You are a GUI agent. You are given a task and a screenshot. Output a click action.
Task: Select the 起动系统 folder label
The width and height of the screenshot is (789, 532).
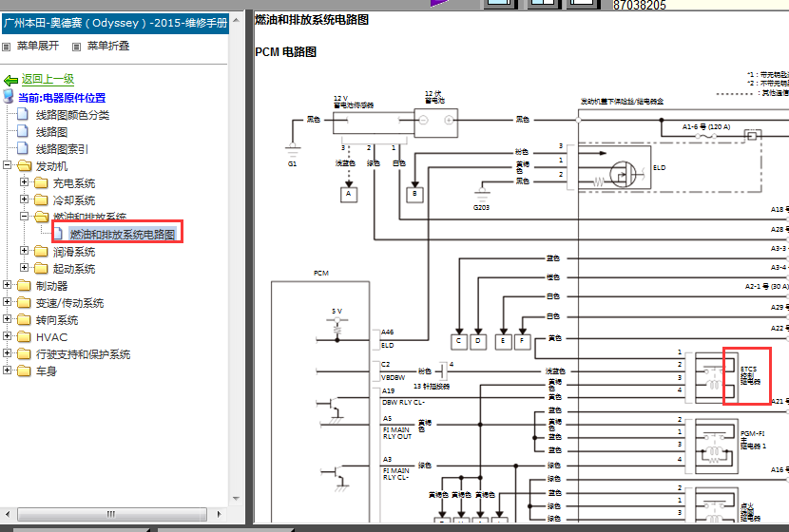(x=74, y=269)
